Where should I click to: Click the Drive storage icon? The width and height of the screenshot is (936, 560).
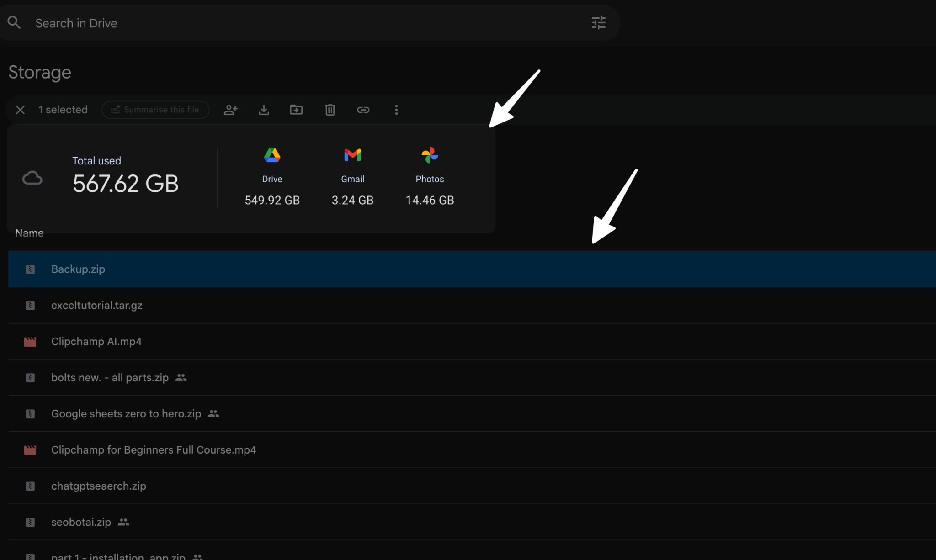click(272, 155)
